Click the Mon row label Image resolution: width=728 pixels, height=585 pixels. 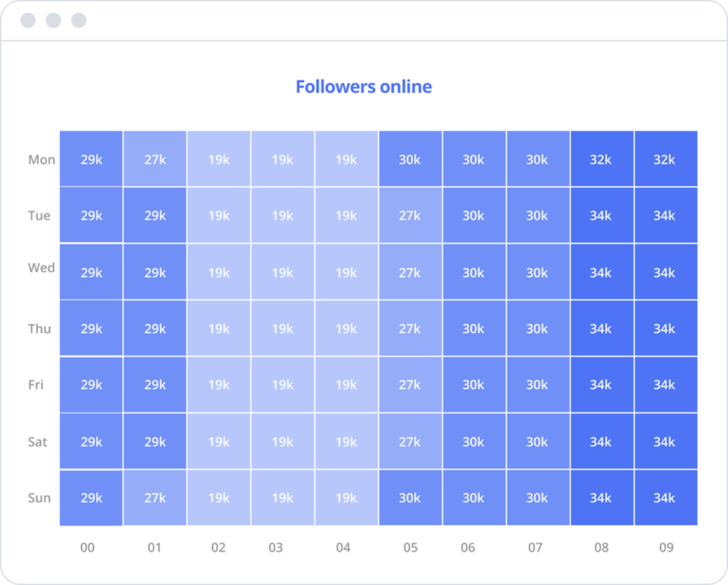point(41,160)
